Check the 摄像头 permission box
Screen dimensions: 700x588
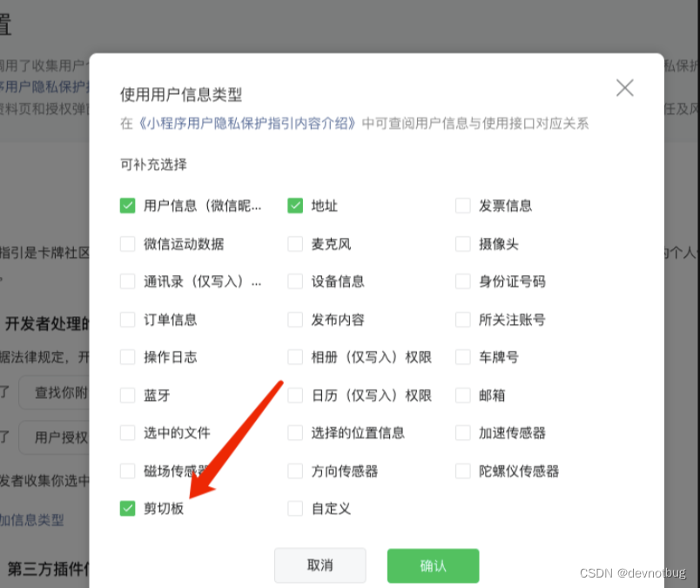coord(463,244)
